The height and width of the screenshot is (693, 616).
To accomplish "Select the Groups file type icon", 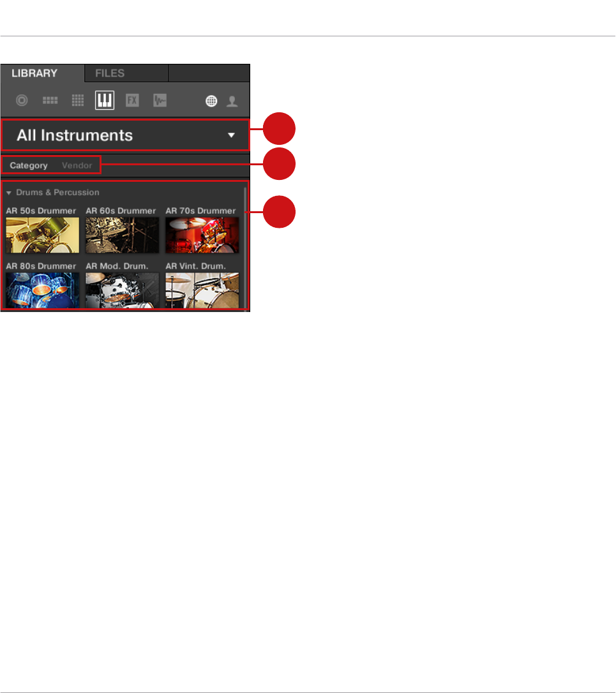I will pos(50,100).
